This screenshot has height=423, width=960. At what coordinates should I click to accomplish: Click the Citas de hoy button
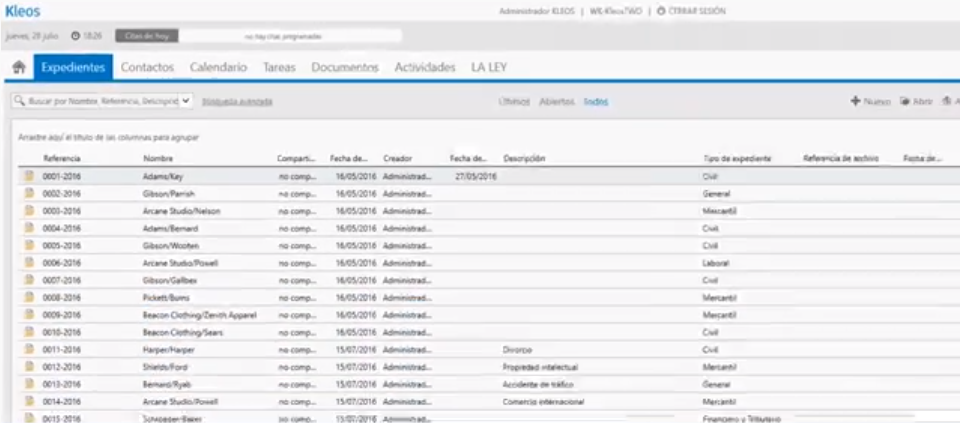tap(147, 36)
